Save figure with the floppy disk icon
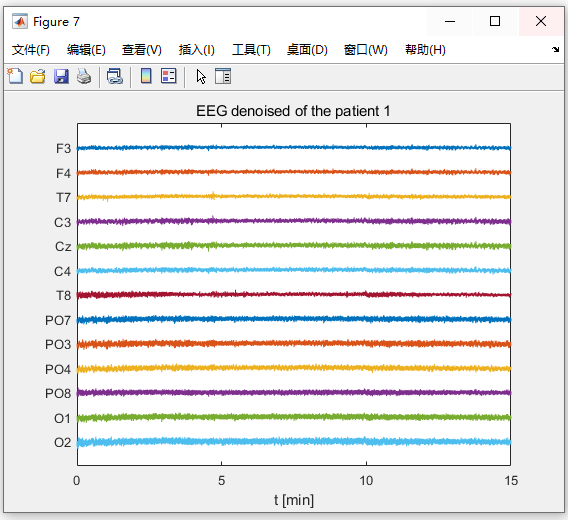This screenshot has width=568, height=520. point(61,76)
